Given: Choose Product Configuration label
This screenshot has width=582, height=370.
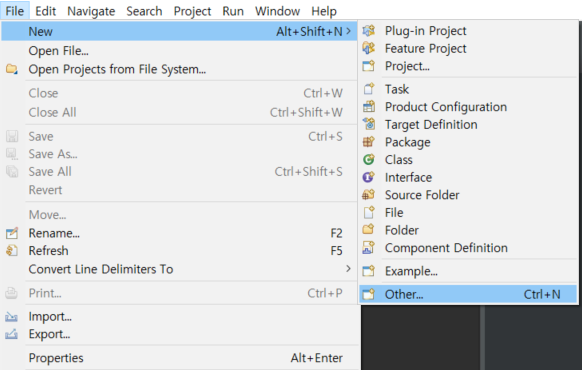Looking at the screenshot, I should pos(446,107).
